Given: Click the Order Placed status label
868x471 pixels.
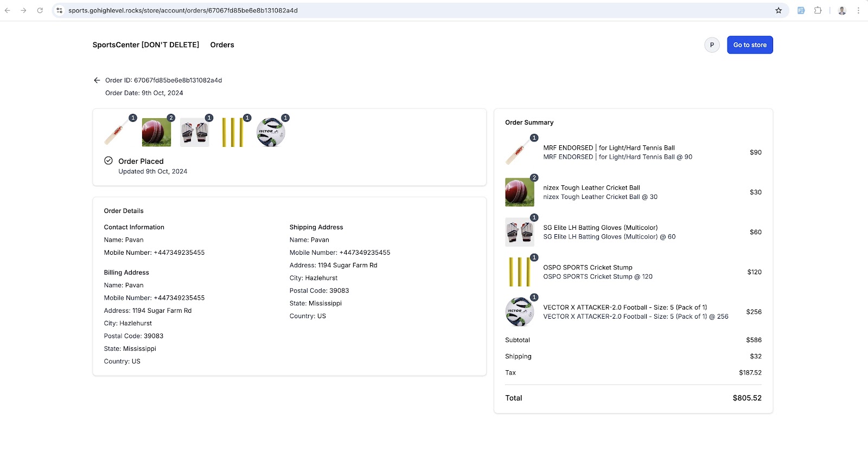Looking at the screenshot, I should [141, 161].
